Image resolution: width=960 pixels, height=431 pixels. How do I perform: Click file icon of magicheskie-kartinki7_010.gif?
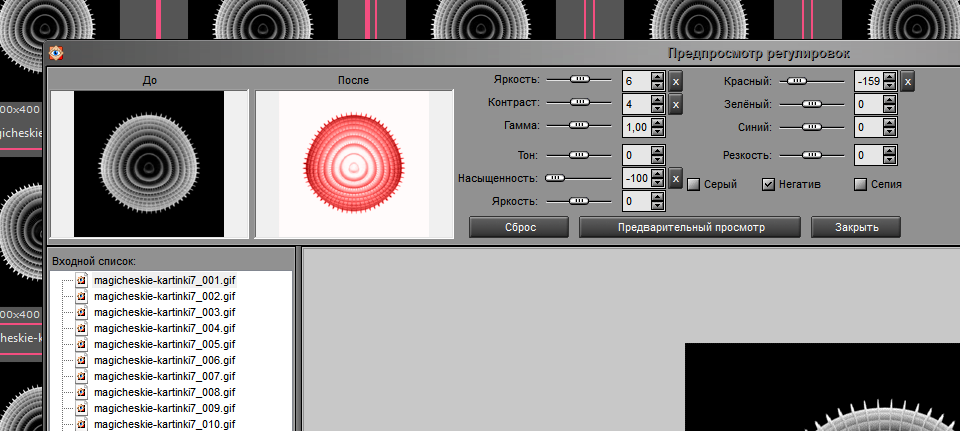coord(83,424)
